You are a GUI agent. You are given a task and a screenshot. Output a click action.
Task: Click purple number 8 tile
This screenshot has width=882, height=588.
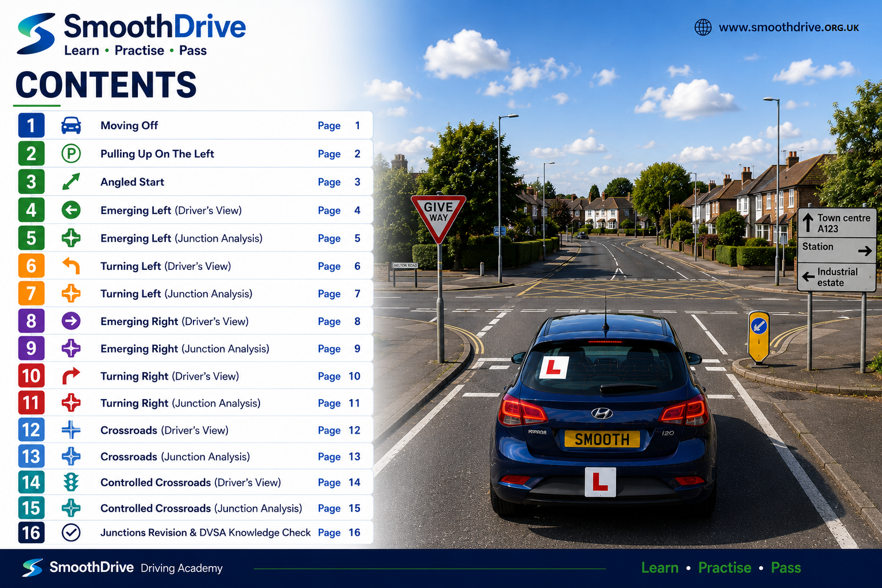[31, 321]
